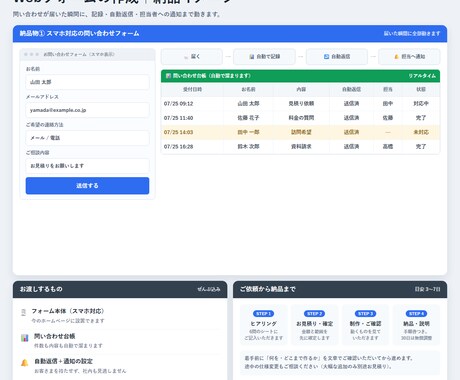Viewport: 460px width, 380px height.
Task: Click the ご相談内容 field with お見積りをお願いします
Action: 87,166
